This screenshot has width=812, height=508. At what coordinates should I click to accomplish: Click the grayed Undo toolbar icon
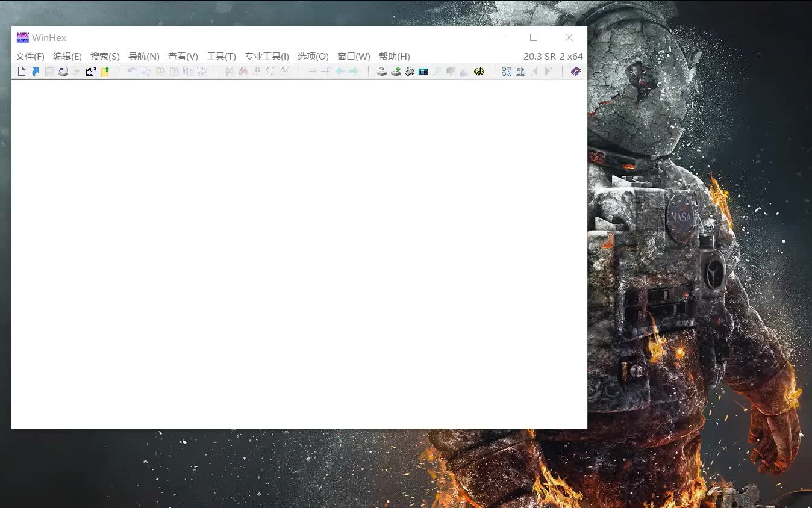pos(132,71)
